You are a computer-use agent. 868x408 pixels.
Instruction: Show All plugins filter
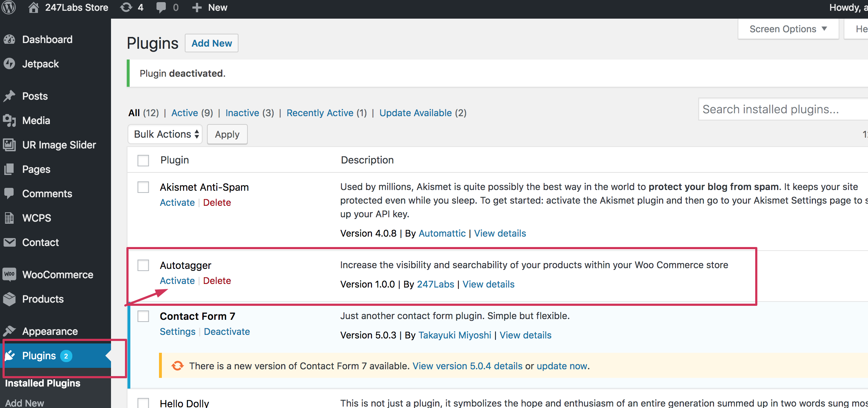click(x=134, y=113)
